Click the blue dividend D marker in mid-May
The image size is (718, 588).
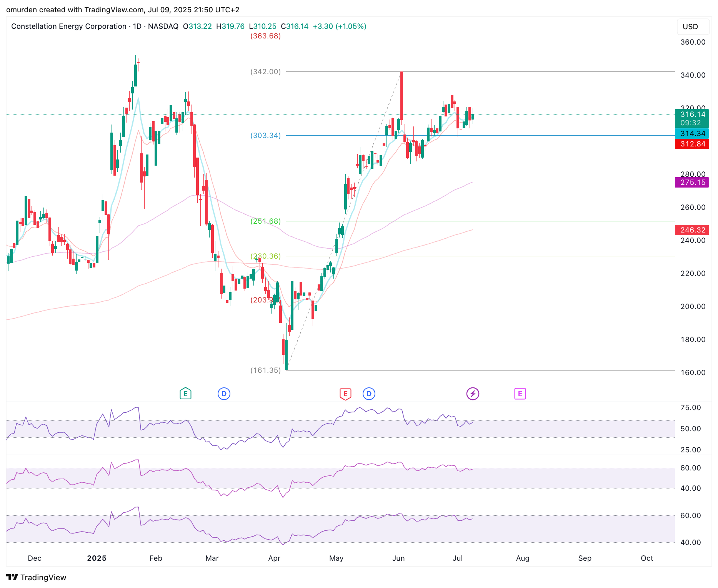click(369, 394)
